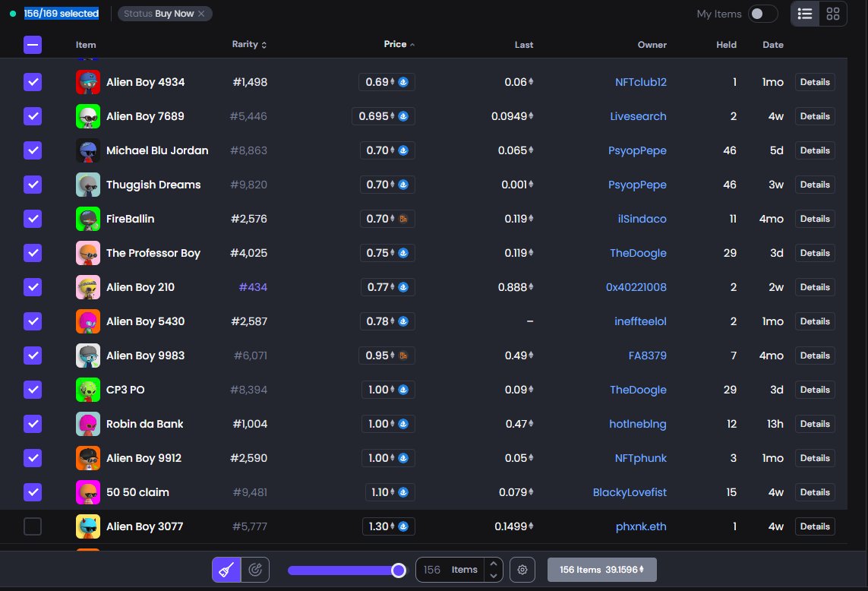The height and width of the screenshot is (591, 868).
Task: Switch to grid view layout
Action: click(832, 13)
